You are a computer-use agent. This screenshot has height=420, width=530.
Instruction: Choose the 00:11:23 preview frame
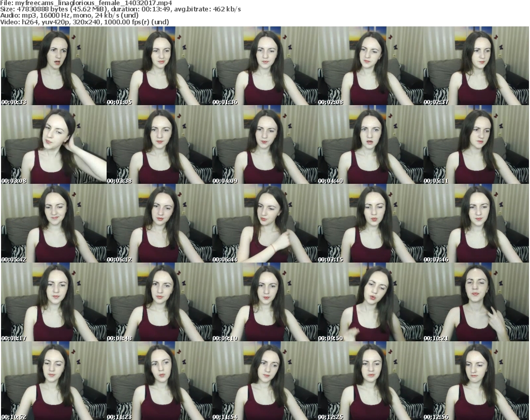click(x=159, y=381)
